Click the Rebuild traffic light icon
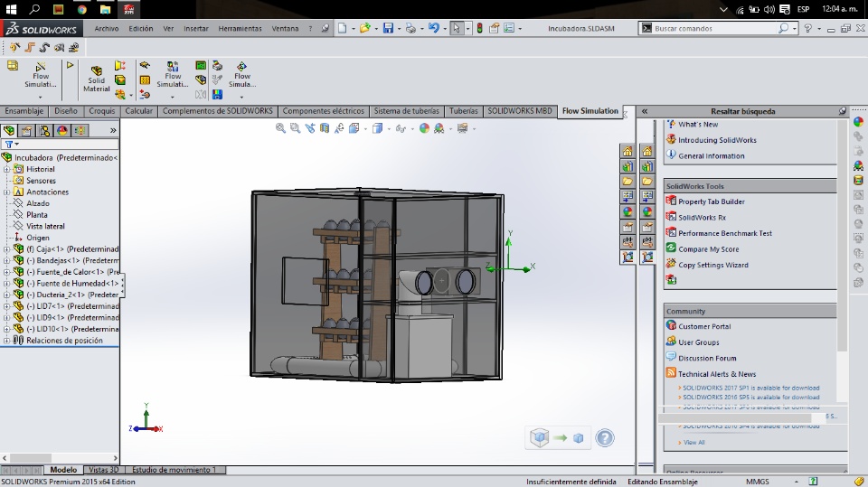Image resolution: width=868 pixels, height=487 pixels. pyautogui.click(x=479, y=28)
